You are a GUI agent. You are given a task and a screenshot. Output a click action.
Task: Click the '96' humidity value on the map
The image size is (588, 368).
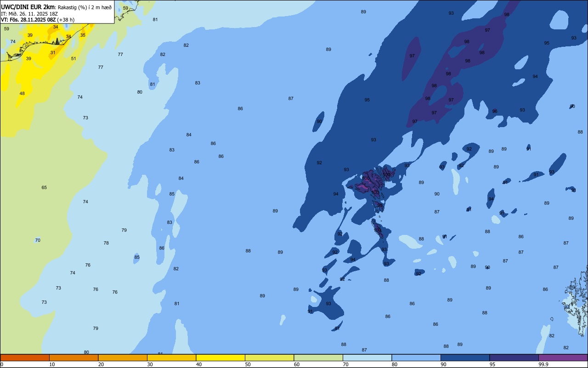(x=495, y=112)
